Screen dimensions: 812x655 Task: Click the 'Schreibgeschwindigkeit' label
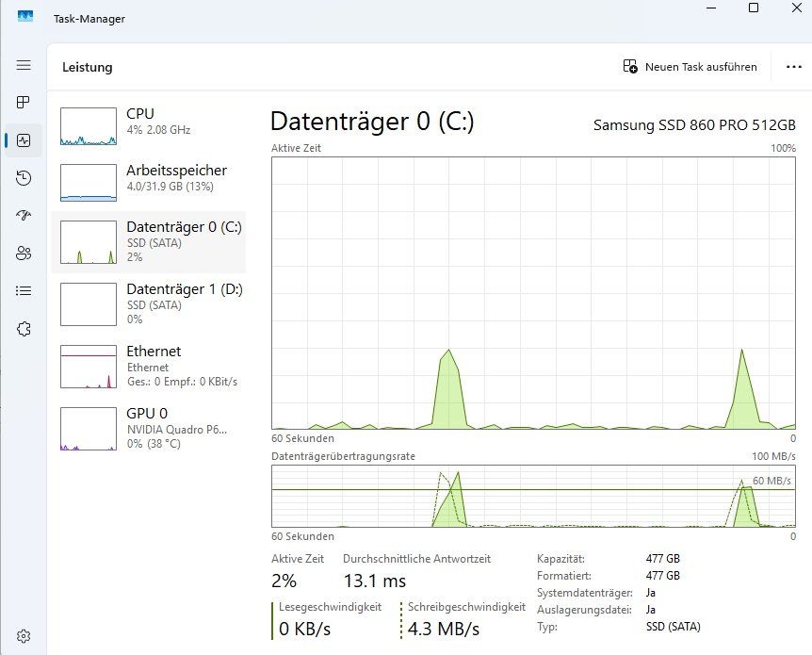click(466, 607)
